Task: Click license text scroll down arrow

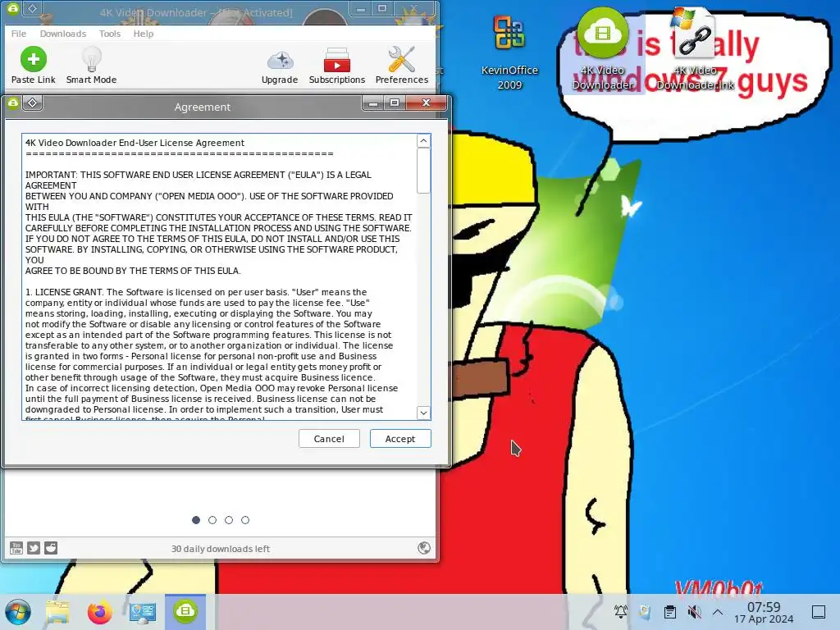Action: (x=423, y=413)
